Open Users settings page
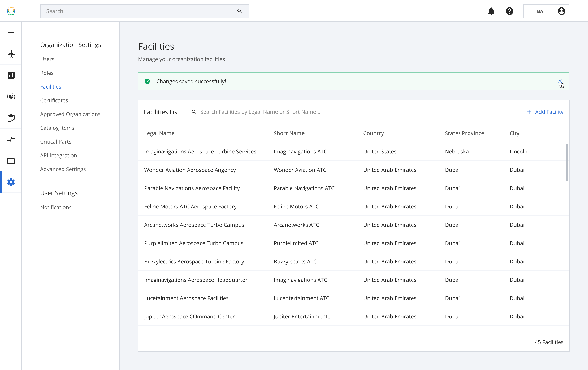The height and width of the screenshot is (370, 588). tap(47, 59)
